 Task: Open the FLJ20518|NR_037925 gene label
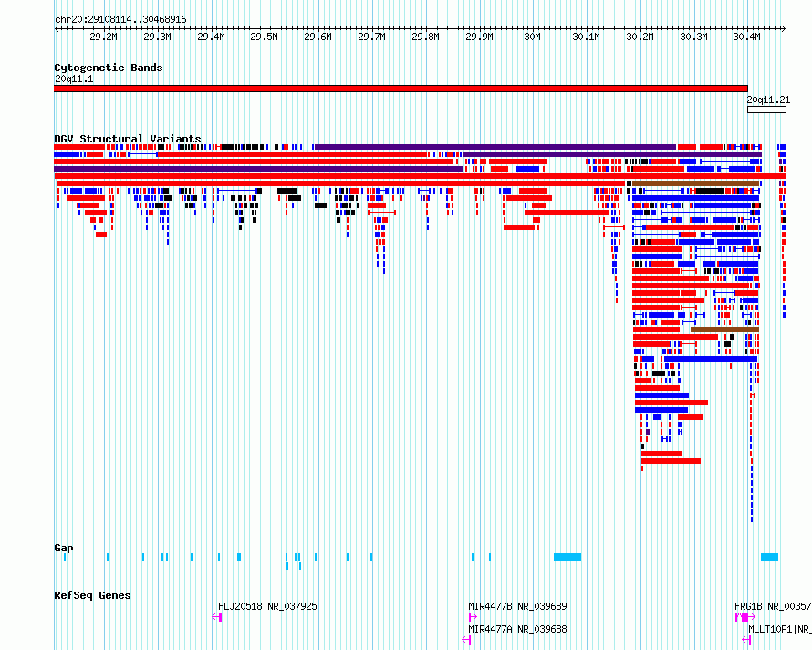click(x=267, y=606)
